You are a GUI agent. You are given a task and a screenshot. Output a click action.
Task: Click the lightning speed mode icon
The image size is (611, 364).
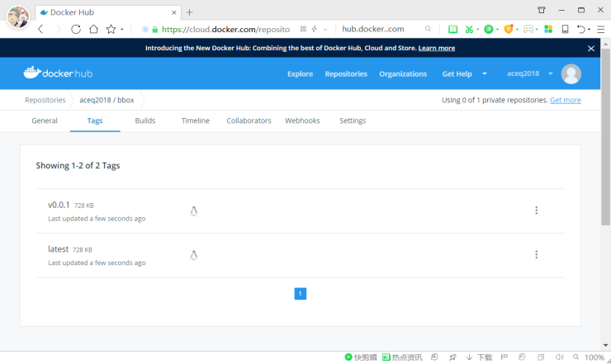314,29
